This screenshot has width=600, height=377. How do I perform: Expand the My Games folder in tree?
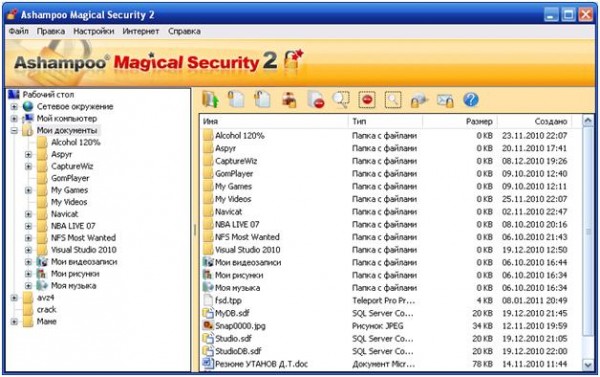pos(28,190)
